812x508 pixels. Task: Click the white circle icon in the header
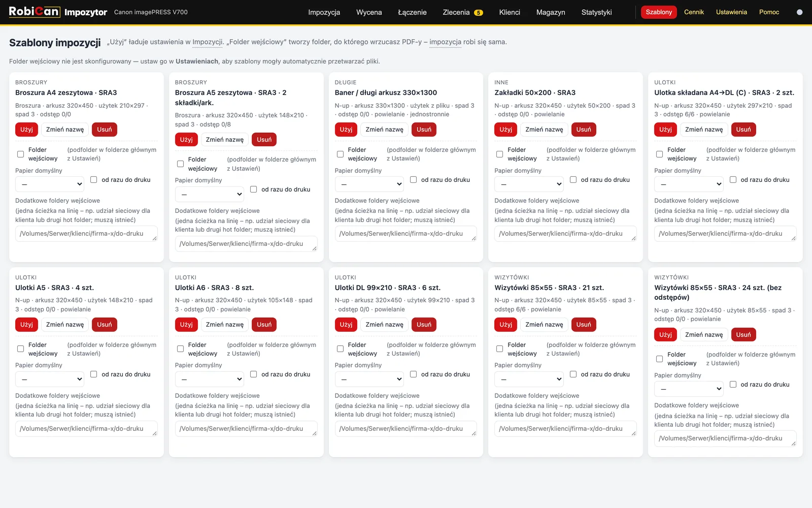coord(800,12)
